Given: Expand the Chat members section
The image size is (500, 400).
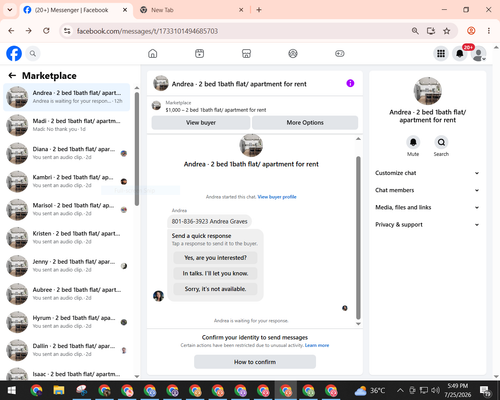Looking at the screenshot, I should pyautogui.click(x=427, y=190).
